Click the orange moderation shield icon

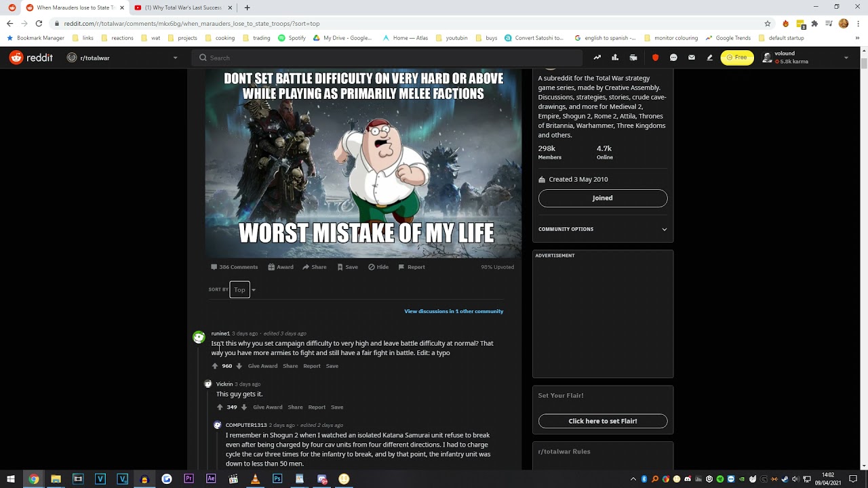coord(655,58)
